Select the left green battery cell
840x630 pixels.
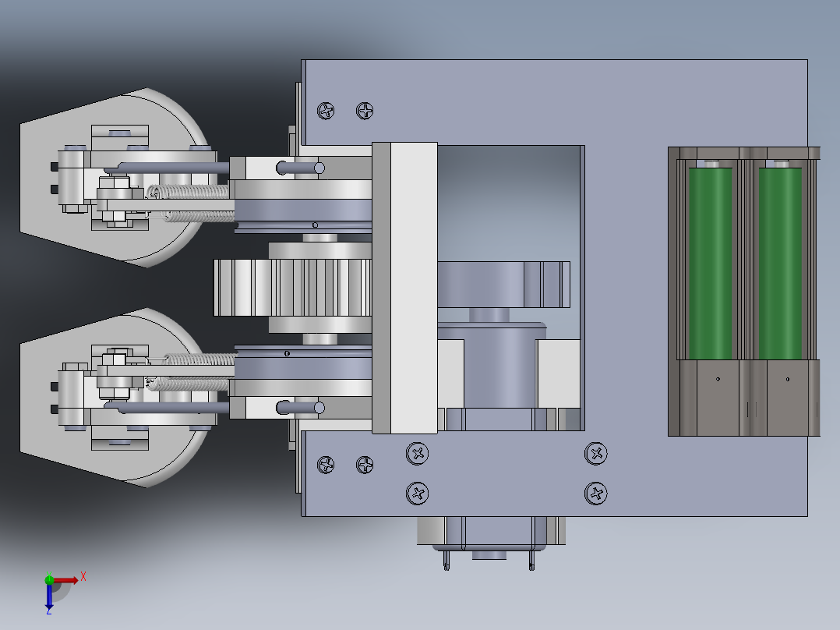coord(710,264)
